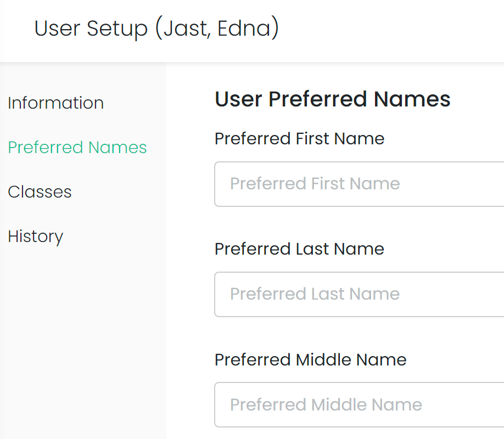Screen dimensions: 504x439
Task: Click the word Setup in the header
Action: pos(117,29)
